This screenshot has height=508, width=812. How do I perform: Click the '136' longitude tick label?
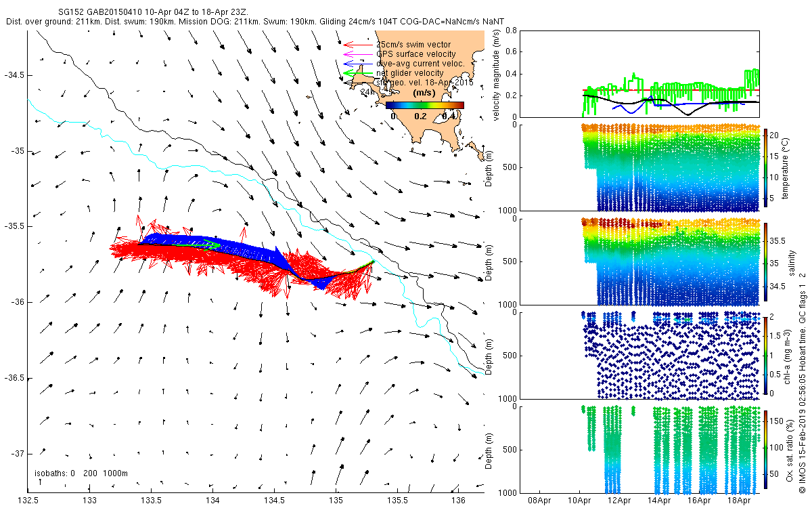click(459, 501)
